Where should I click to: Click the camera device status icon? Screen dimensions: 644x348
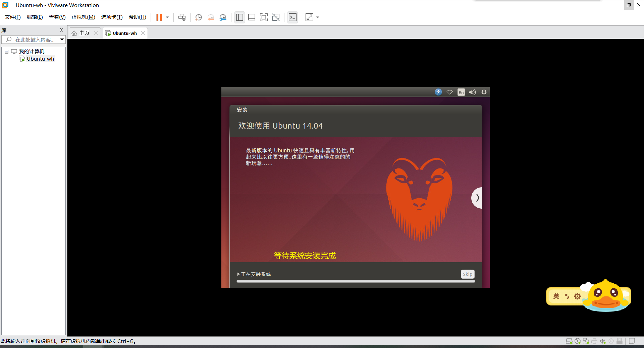[x=611, y=341]
